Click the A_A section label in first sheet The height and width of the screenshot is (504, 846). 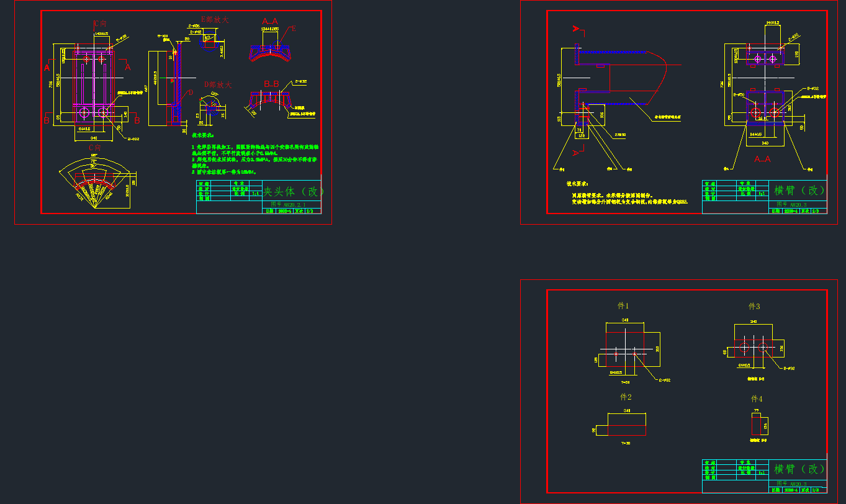[x=270, y=20]
